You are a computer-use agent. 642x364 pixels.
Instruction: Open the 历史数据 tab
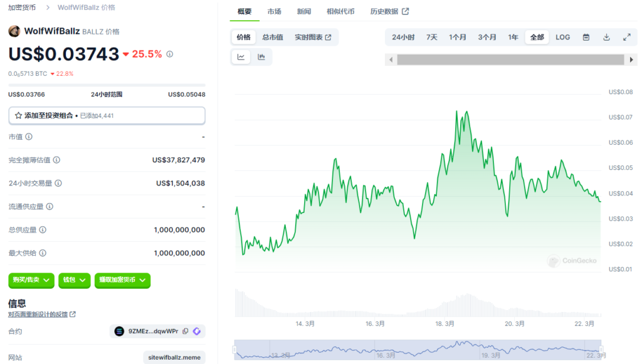click(x=389, y=11)
